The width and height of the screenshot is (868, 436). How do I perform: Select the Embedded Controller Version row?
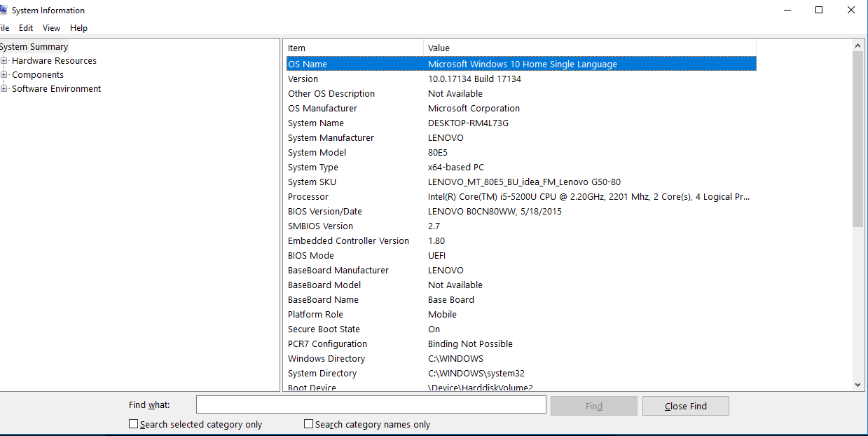(x=521, y=241)
